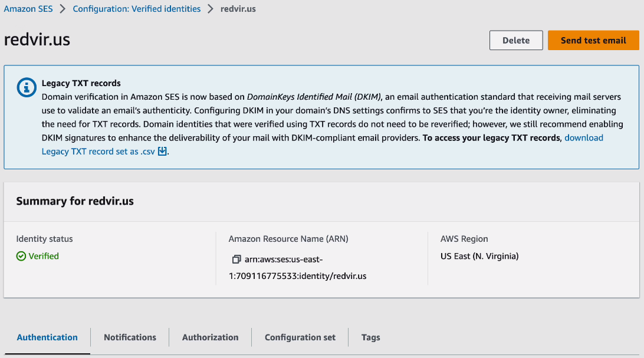This screenshot has height=358, width=644.
Task: View the Tags tab
Action: point(370,337)
